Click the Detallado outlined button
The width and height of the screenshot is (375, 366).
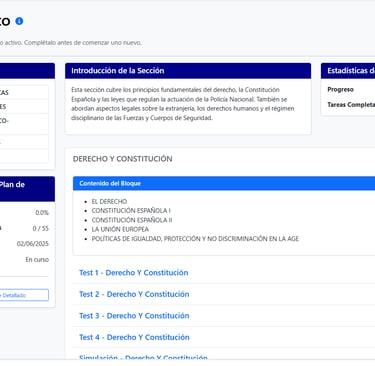23,295
